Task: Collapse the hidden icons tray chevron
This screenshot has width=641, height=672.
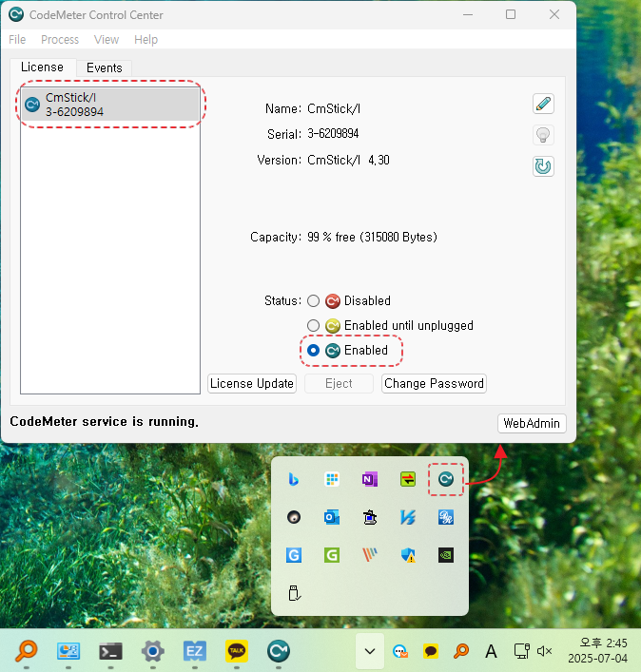Action: click(x=370, y=651)
